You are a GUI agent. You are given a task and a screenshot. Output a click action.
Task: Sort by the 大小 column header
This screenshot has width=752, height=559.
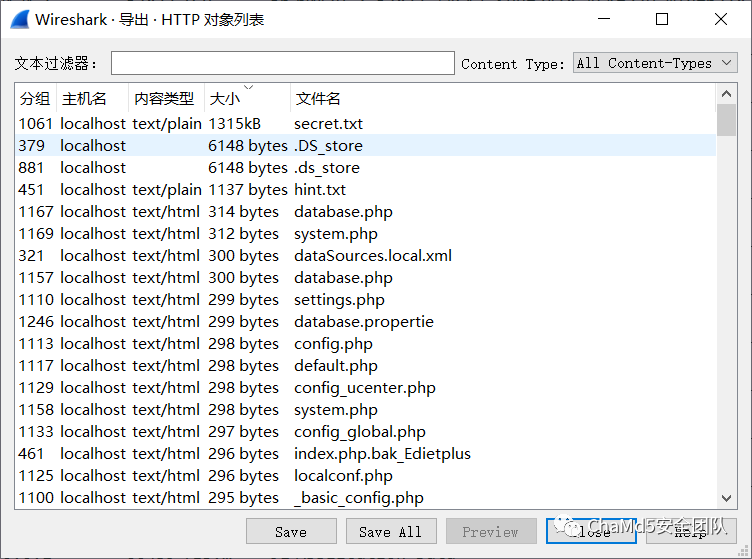[x=247, y=99]
